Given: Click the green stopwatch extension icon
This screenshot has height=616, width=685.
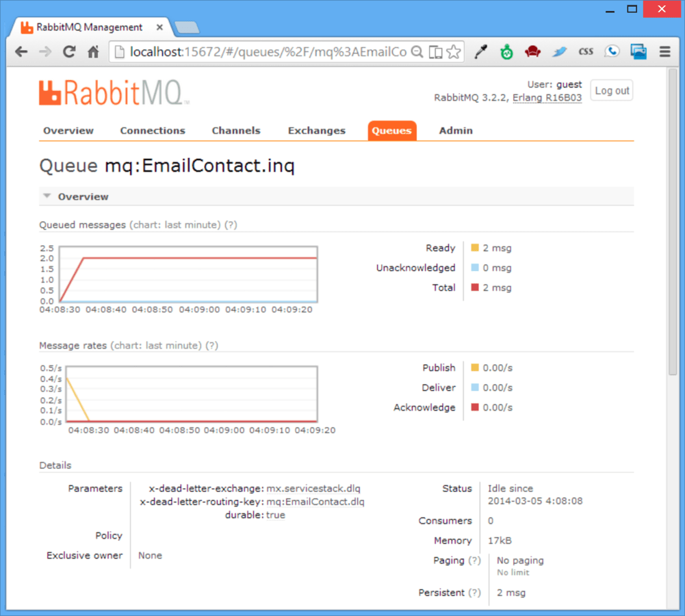Looking at the screenshot, I should tap(507, 51).
